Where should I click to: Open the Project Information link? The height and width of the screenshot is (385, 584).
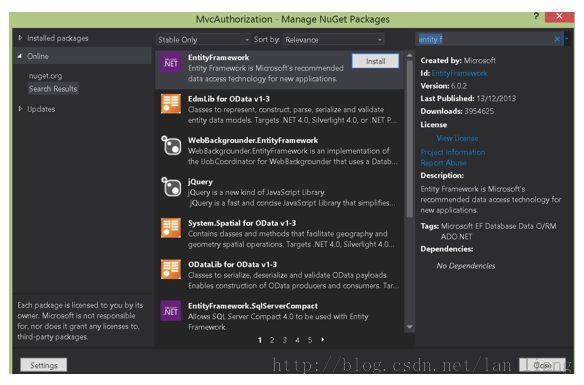pyautogui.click(x=453, y=152)
